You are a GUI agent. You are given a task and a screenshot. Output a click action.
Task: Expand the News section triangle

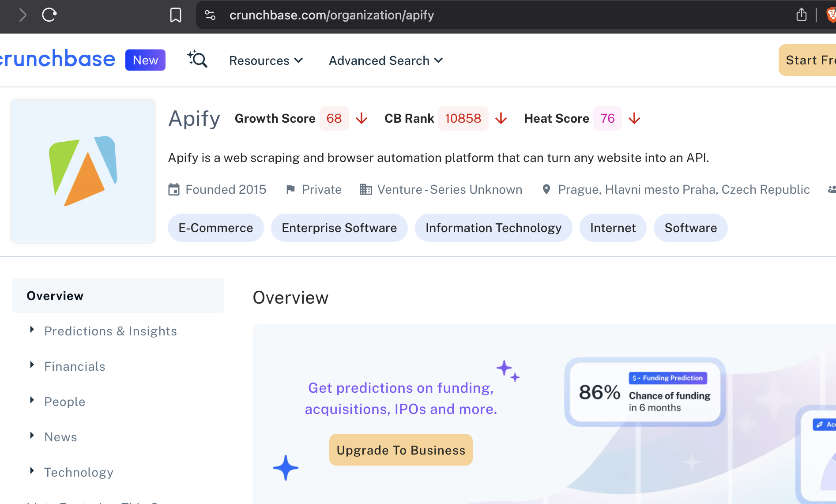[32, 436]
